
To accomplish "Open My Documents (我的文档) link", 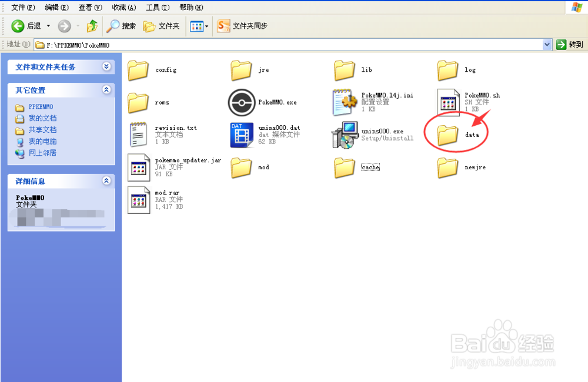I will (43, 118).
